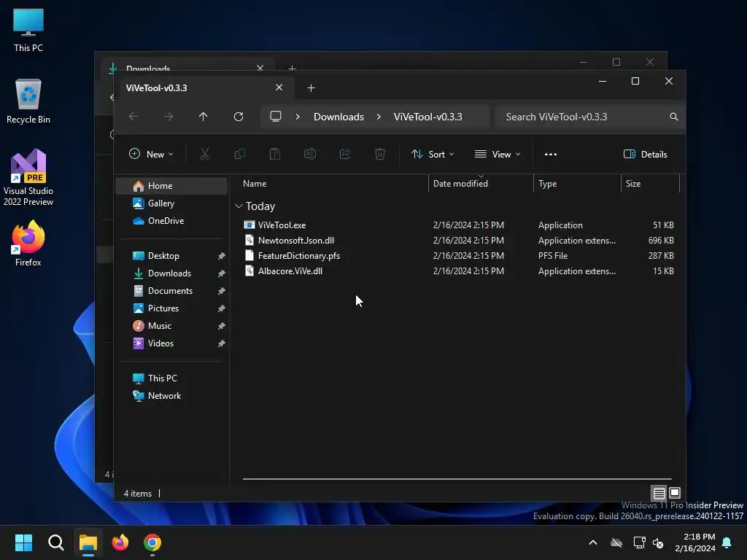Screen dimensions: 747x560
Task: Select the Visual Studio 2022 Preview shortcut
Action: 28,177
